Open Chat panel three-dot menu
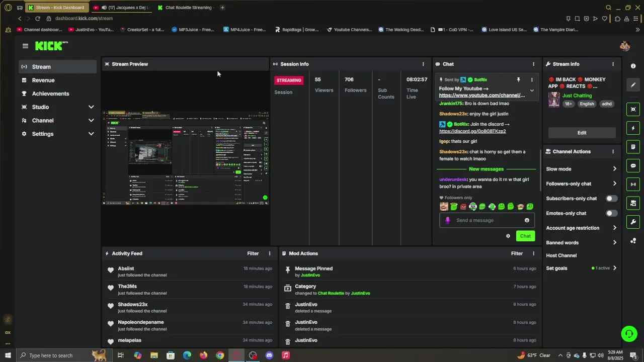 [x=534, y=64]
